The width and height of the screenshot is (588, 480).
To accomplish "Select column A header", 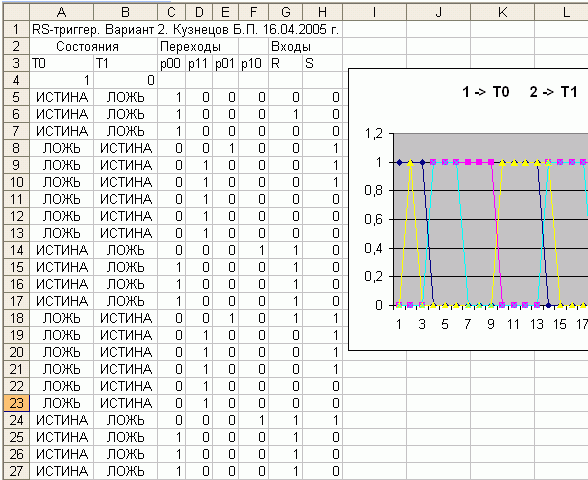I will (62, 12).
